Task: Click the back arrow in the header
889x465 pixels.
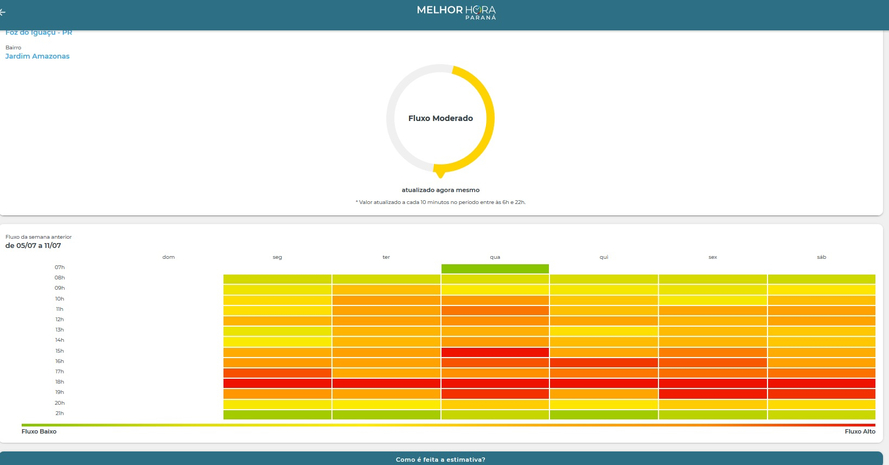Action: click(x=4, y=12)
